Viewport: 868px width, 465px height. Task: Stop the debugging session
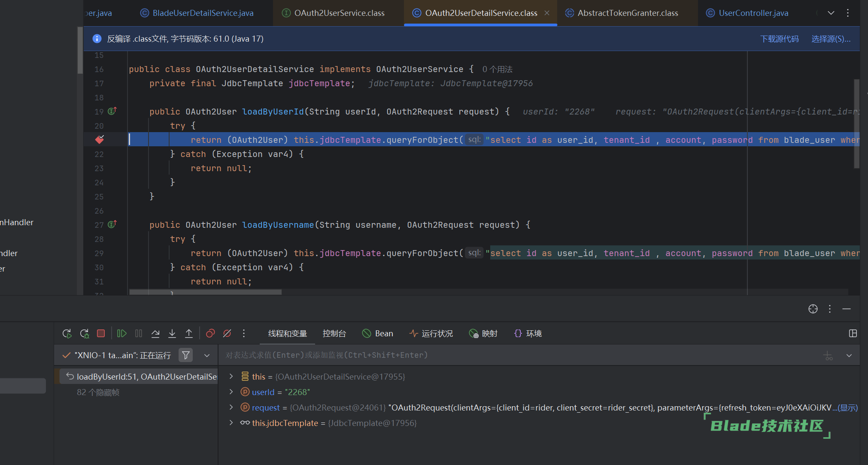(101, 333)
